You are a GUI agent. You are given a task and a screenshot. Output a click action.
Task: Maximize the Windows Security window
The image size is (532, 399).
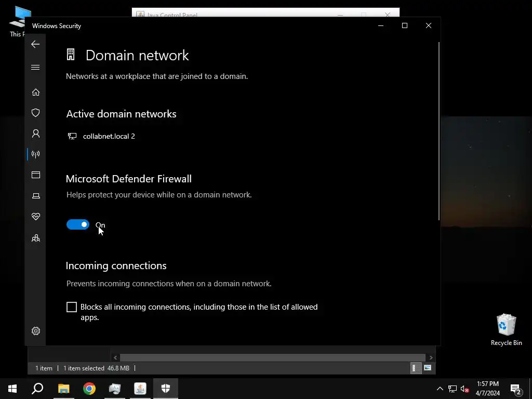coord(404,26)
